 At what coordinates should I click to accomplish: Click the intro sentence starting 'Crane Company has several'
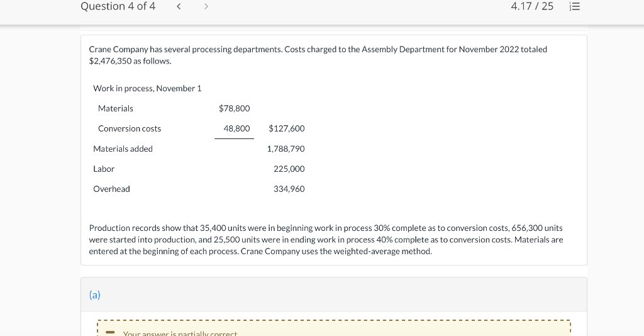[x=318, y=55]
